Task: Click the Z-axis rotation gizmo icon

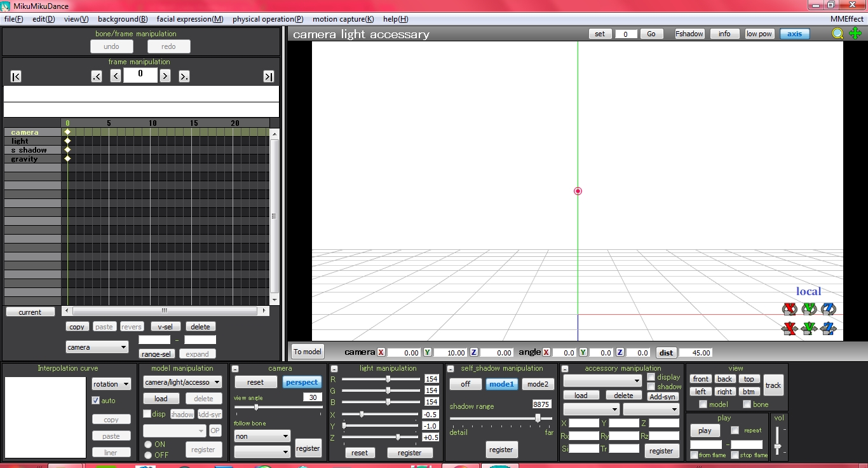Action: pyautogui.click(x=828, y=309)
